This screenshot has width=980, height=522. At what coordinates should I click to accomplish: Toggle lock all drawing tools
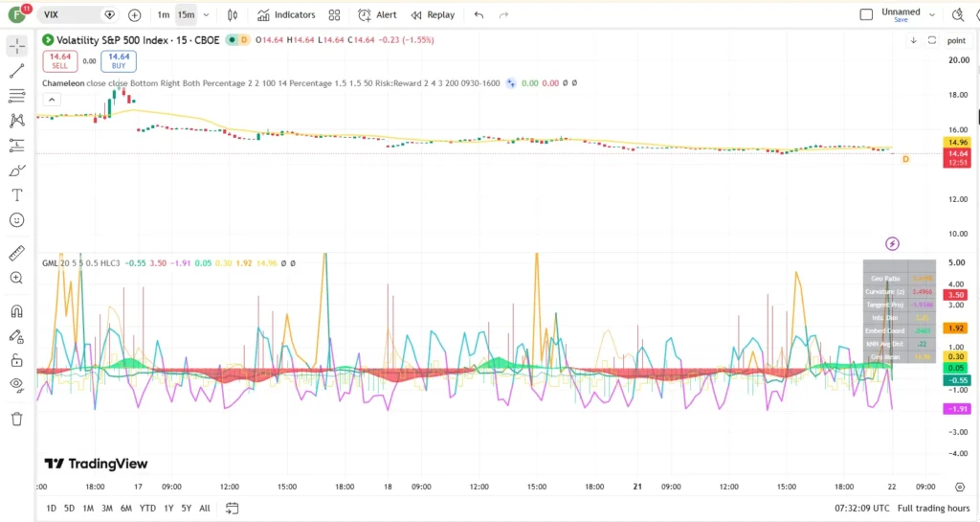point(17,361)
